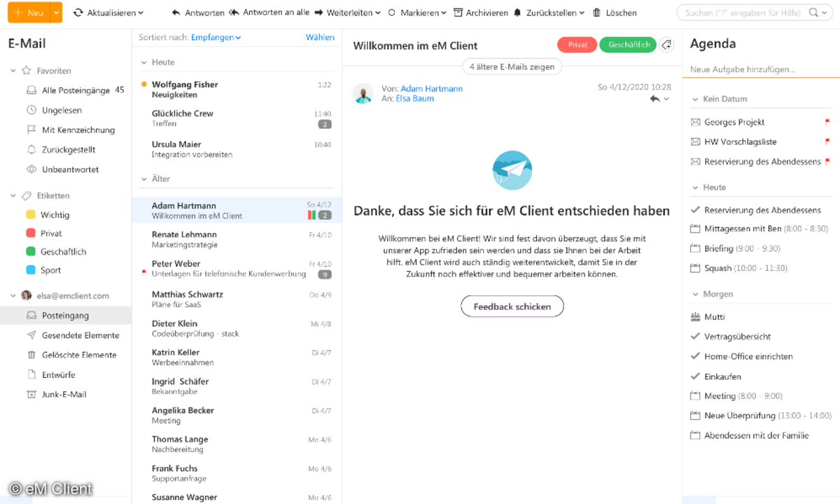
Task: Click sender Adam Hartmann link
Action: coord(431,89)
